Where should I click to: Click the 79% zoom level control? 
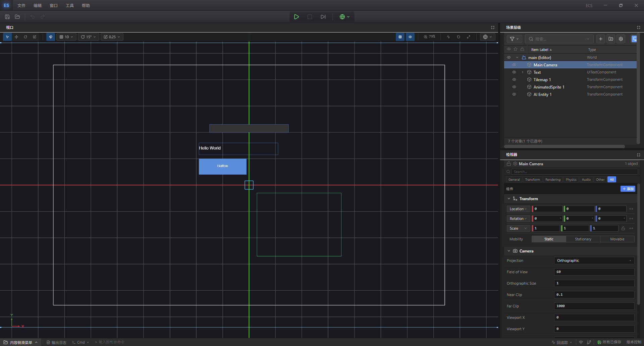(x=429, y=37)
